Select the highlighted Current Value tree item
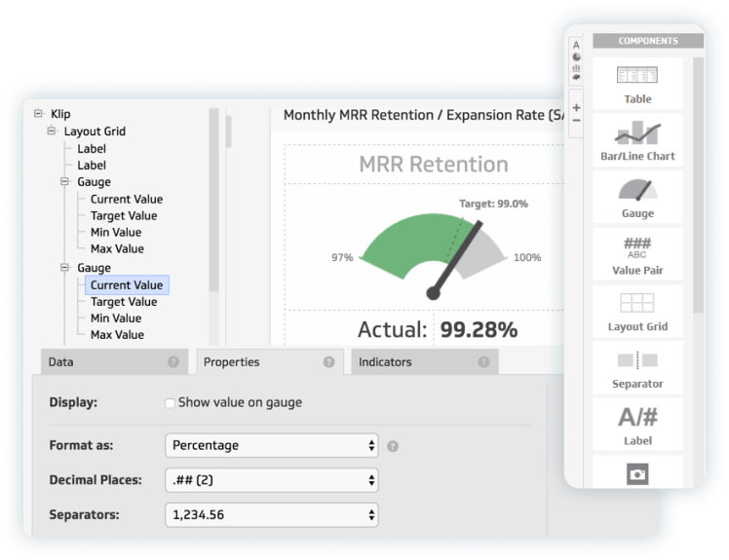 pyautogui.click(x=127, y=285)
